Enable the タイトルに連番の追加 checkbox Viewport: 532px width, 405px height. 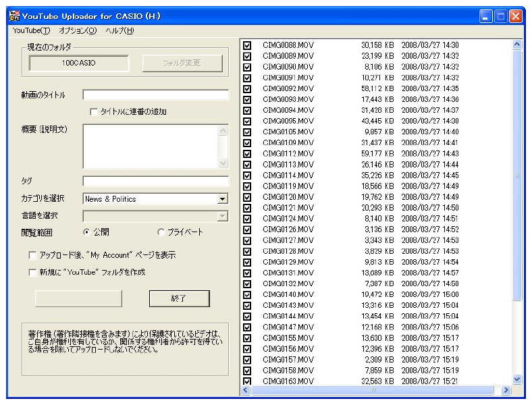click(x=94, y=112)
